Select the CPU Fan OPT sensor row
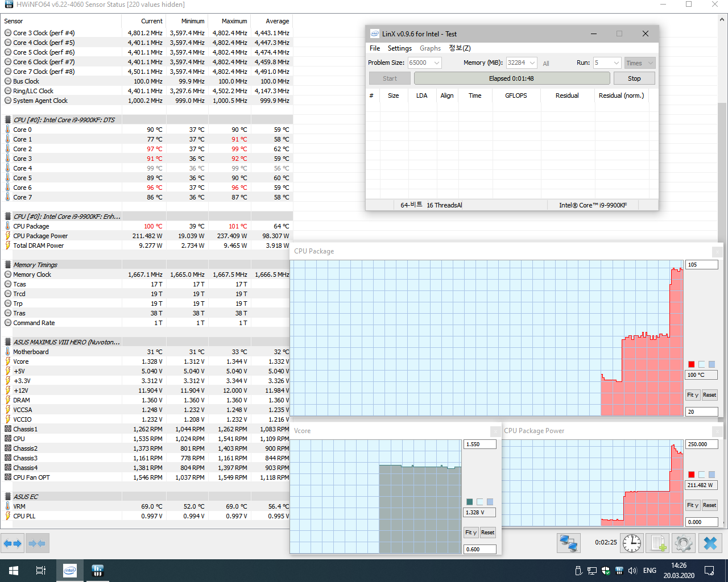 pyautogui.click(x=147, y=477)
